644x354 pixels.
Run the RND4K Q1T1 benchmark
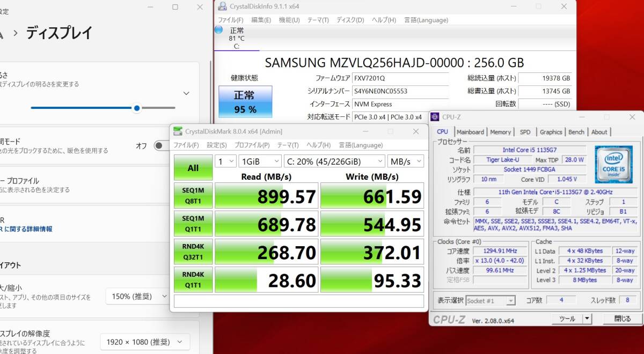coord(193,279)
